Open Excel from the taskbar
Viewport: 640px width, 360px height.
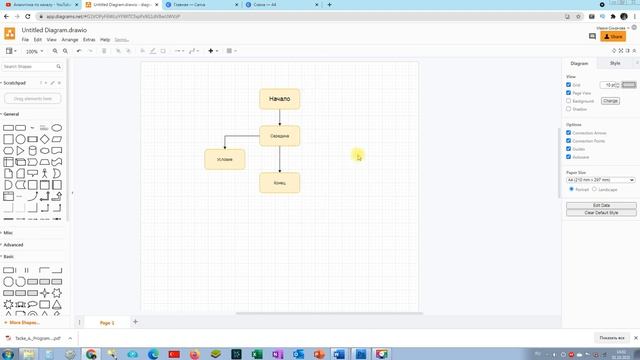pyautogui.click(x=257, y=353)
